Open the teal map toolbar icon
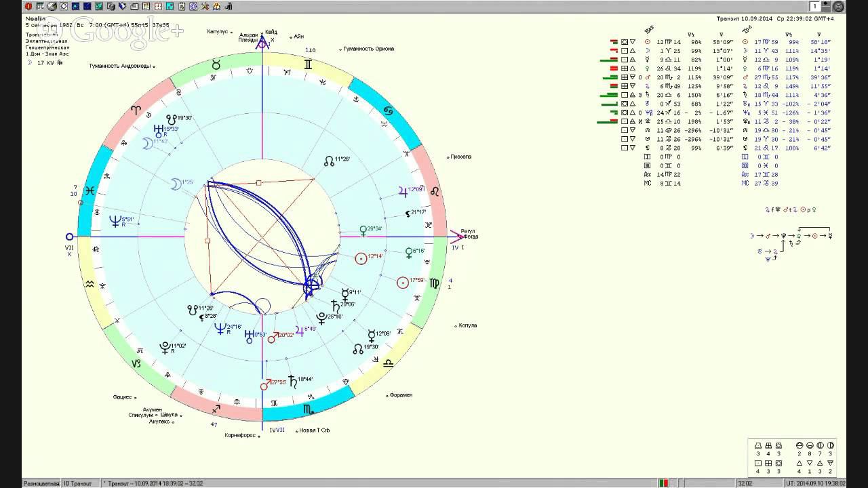 [x=170, y=6]
